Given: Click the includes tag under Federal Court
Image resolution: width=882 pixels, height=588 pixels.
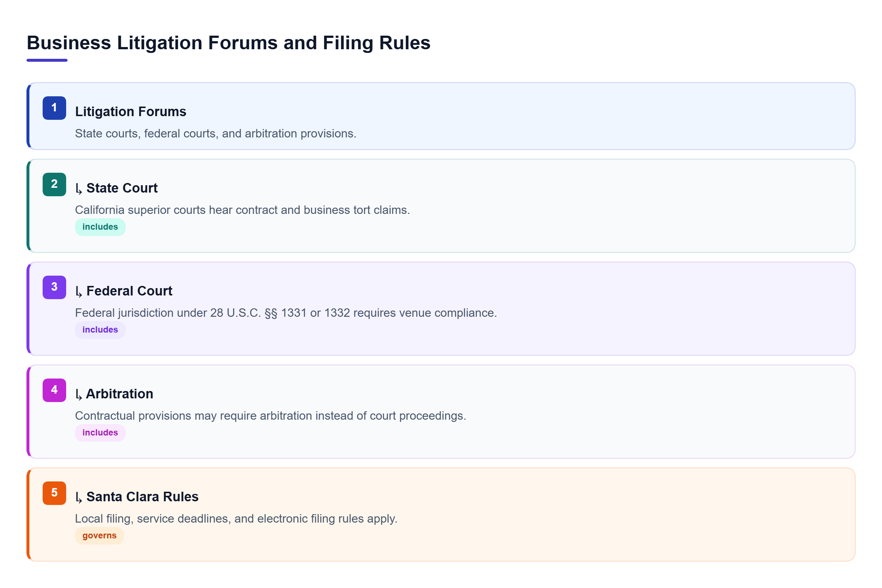Looking at the screenshot, I should tap(100, 330).
